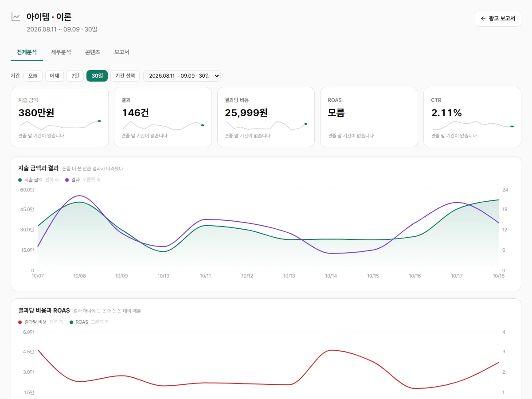
Task: Click the 60.0만 axis label on spend chart
Action: click(27, 190)
